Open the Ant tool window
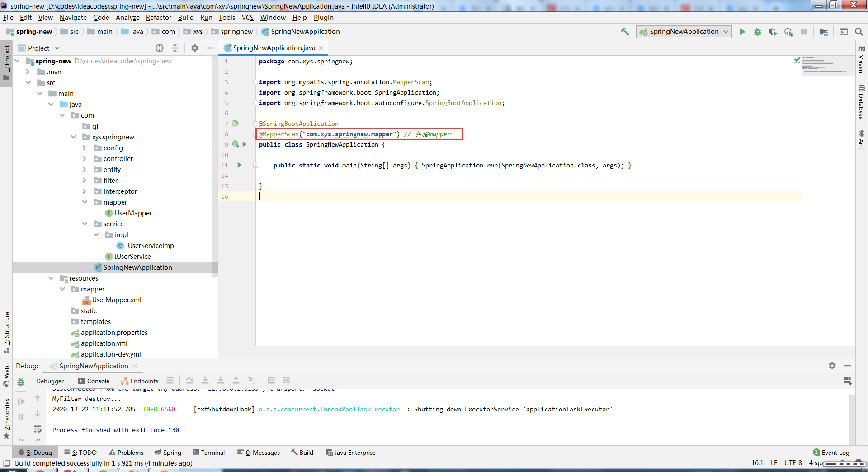Viewport: 868px width, 472px height. click(x=861, y=139)
